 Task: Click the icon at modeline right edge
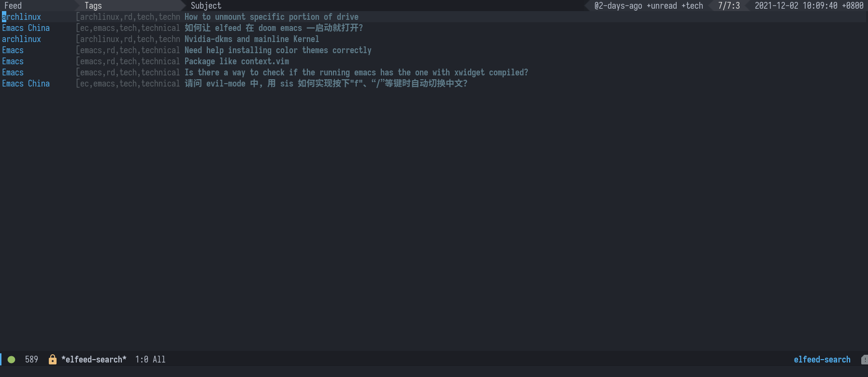click(864, 360)
